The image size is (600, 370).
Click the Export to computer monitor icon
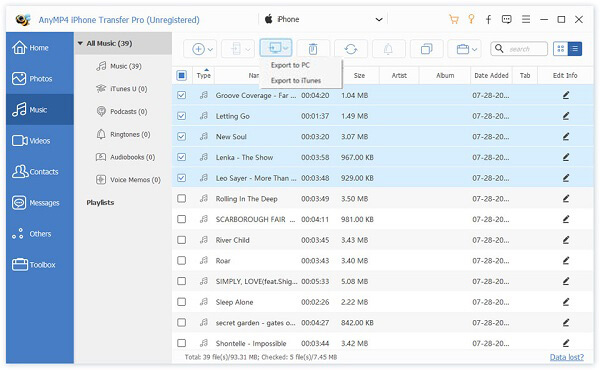tap(274, 48)
